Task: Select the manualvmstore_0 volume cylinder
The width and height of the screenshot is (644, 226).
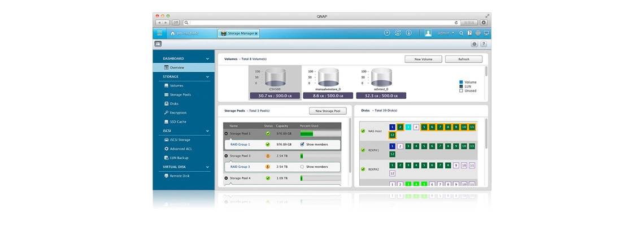Action: [328, 77]
